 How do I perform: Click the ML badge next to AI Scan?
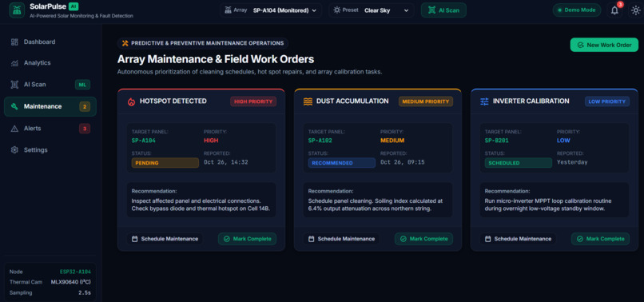click(82, 85)
